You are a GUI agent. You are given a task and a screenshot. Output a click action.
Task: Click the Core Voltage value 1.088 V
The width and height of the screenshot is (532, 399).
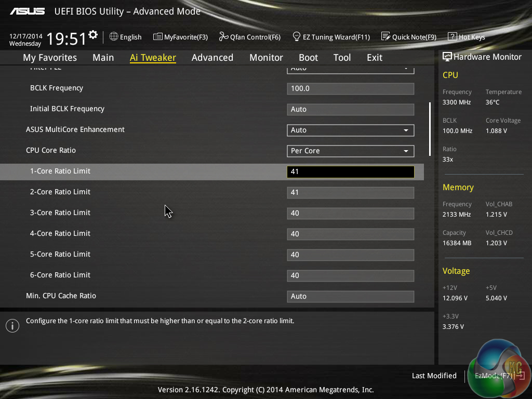point(496,130)
